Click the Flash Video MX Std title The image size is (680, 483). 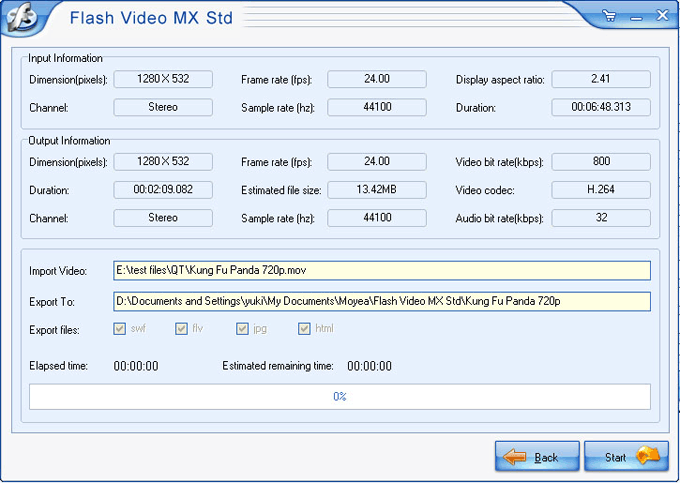click(x=151, y=18)
